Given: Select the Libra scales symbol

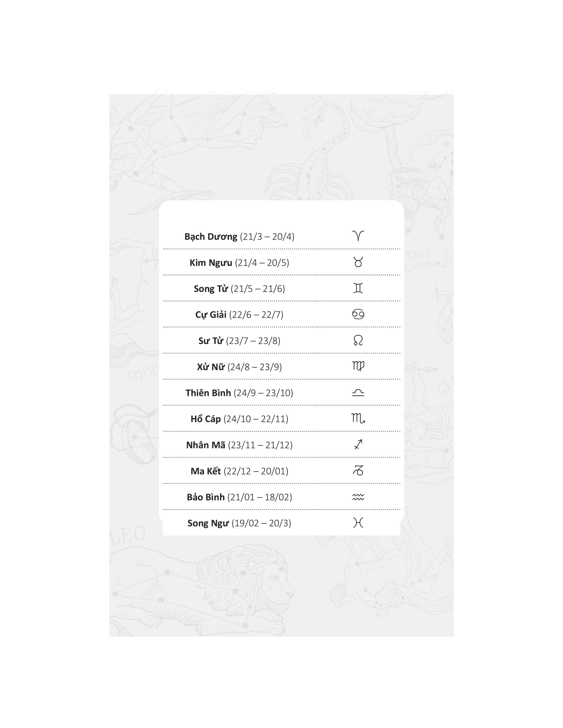Looking at the screenshot, I should pyautogui.click(x=358, y=393).
